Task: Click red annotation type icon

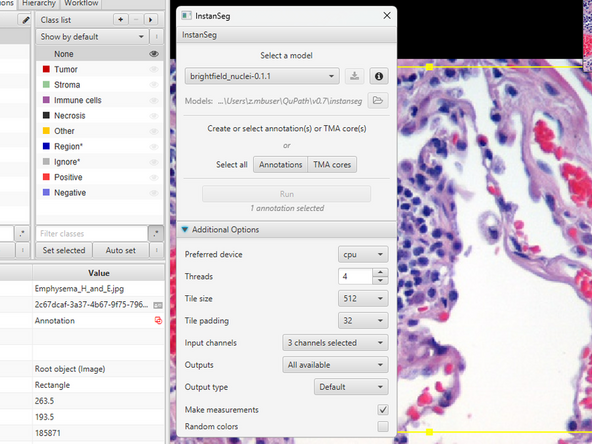Action: click(158, 321)
